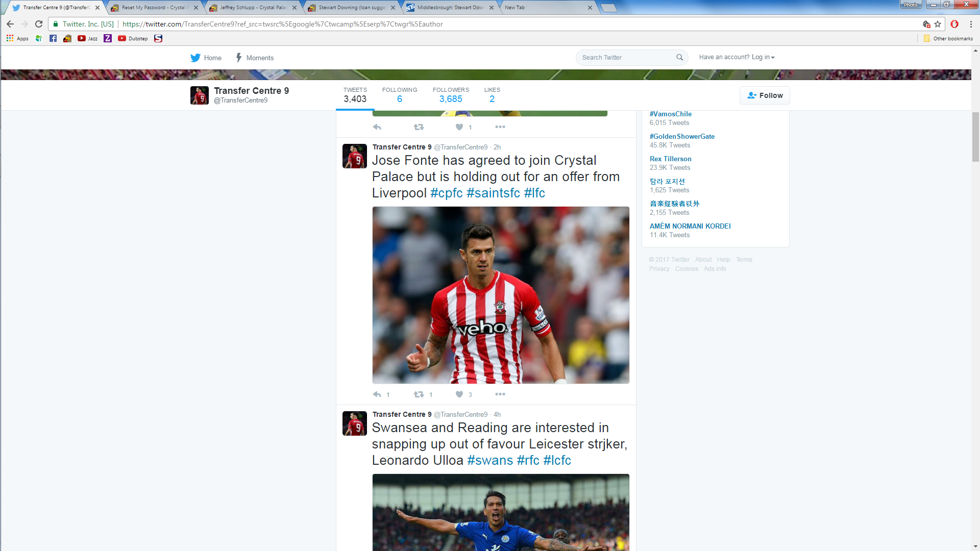Open the Followers 3,685 tab

click(451, 95)
